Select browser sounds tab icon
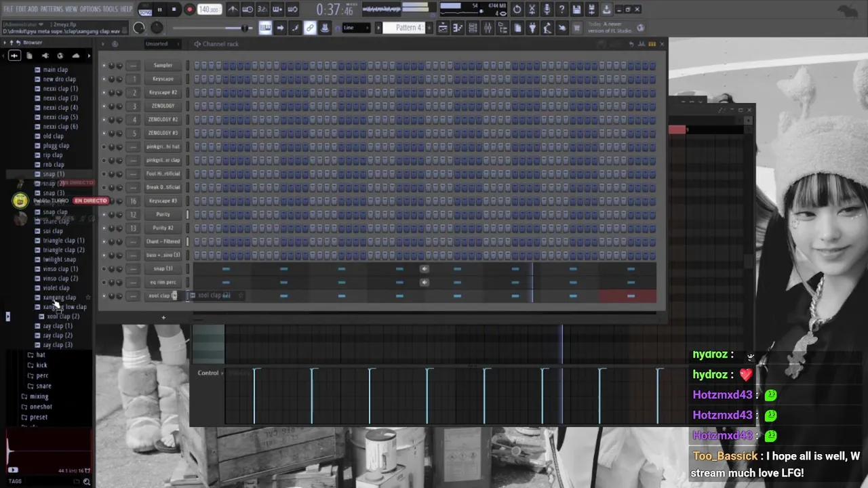The image size is (868, 488). click(x=14, y=56)
